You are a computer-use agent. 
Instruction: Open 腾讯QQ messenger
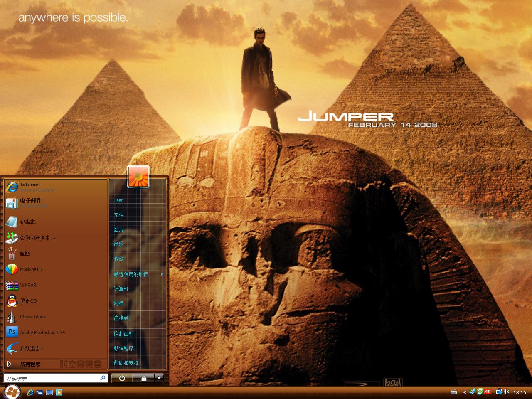click(55, 301)
